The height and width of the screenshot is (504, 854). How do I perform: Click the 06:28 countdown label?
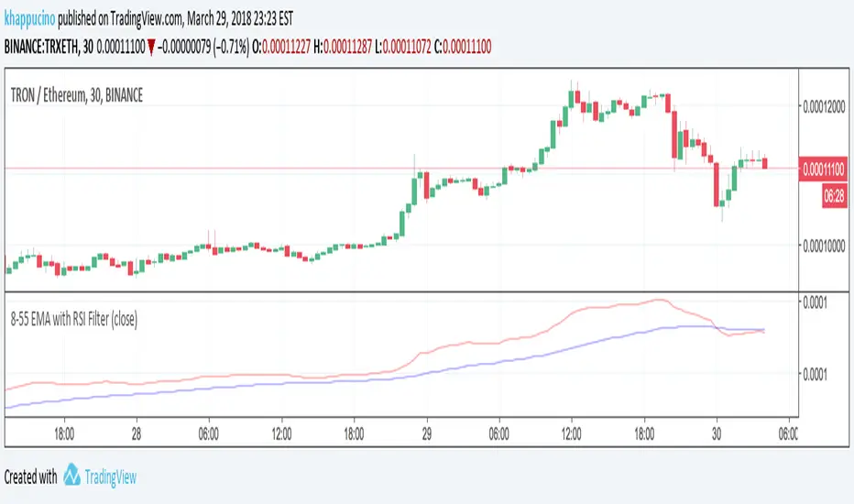tap(835, 195)
